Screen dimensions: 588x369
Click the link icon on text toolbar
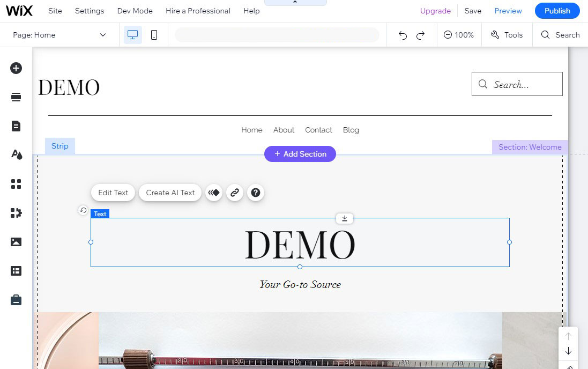235,193
